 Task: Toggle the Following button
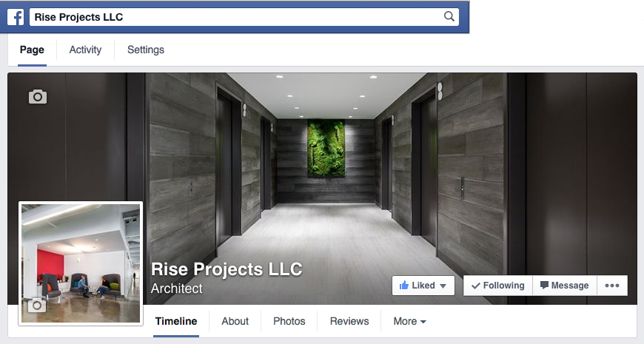[x=497, y=286]
